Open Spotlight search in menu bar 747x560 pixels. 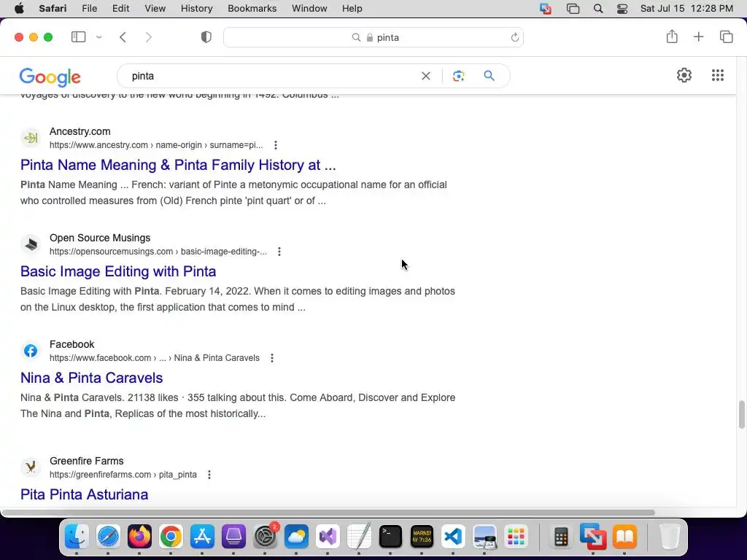(x=598, y=9)
